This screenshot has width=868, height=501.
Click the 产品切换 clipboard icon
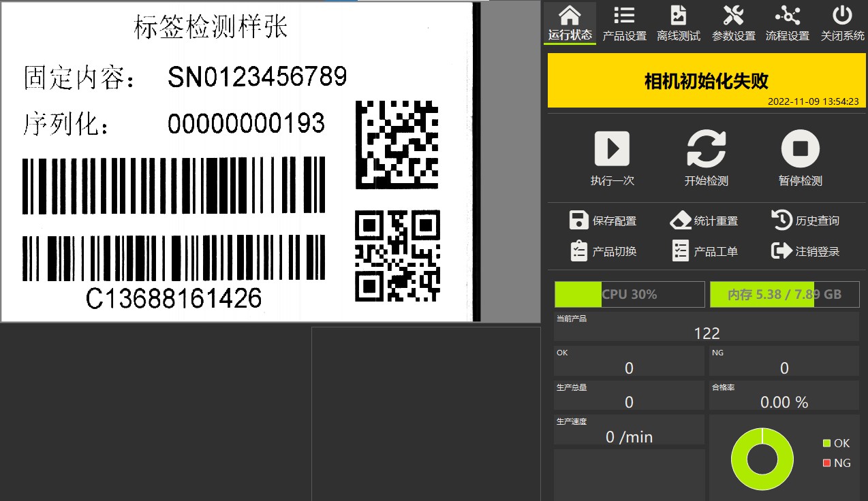pos(578,251)
